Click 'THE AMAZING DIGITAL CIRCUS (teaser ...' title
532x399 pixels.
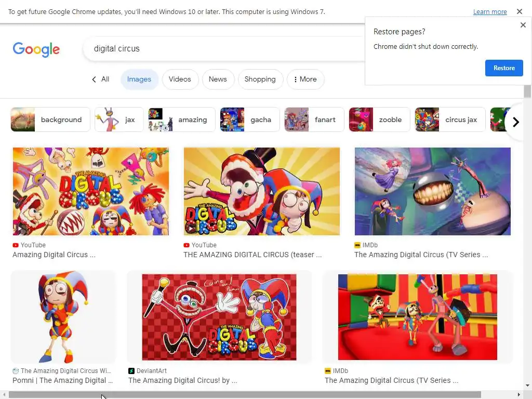pyautogui.click(x=252, y=255)
